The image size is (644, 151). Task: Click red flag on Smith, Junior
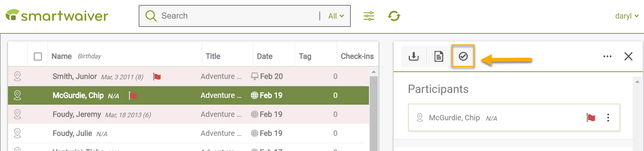(x=157, y=77)
